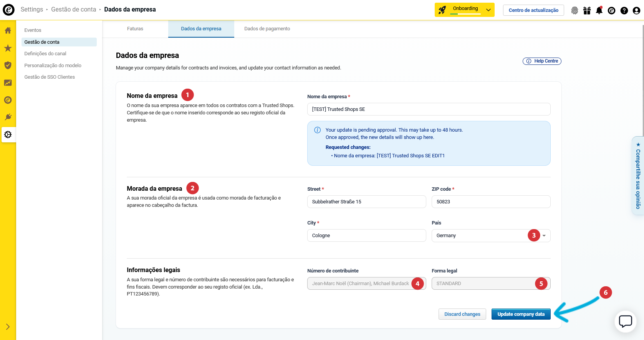Open the chat bubble widget

(x=625, y=321)
